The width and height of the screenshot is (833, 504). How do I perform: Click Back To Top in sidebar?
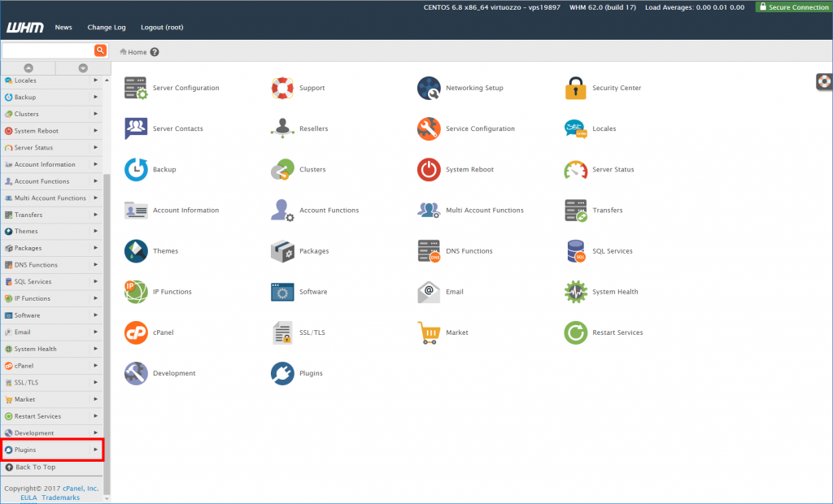coord(35,467)
